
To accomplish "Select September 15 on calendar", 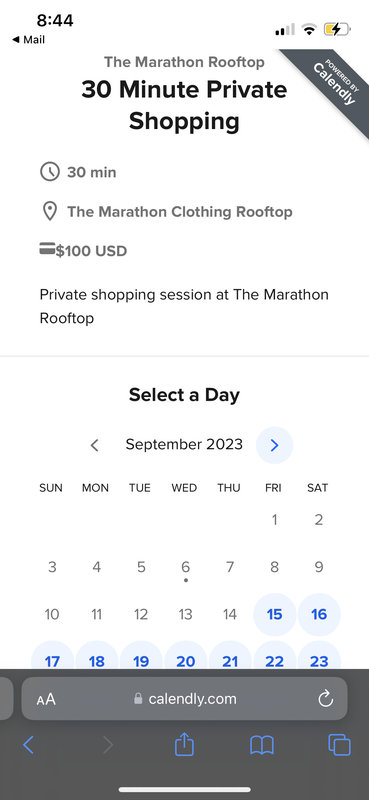I will pyautogui.click(x=275, y=614).
